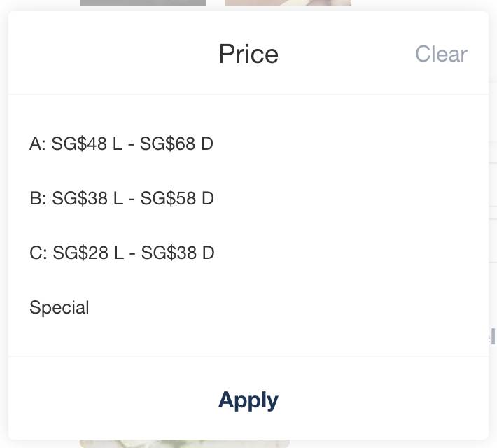Toggle the SG$58 dinner price tier
The image size is (497, 448).
[121, 199]
